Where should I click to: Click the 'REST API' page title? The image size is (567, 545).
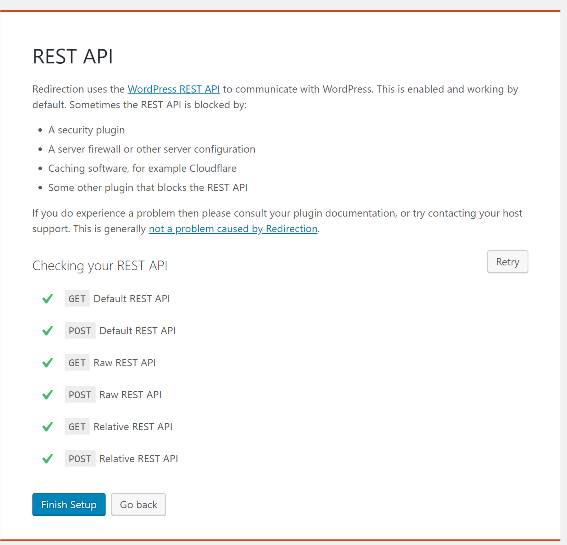73,57
